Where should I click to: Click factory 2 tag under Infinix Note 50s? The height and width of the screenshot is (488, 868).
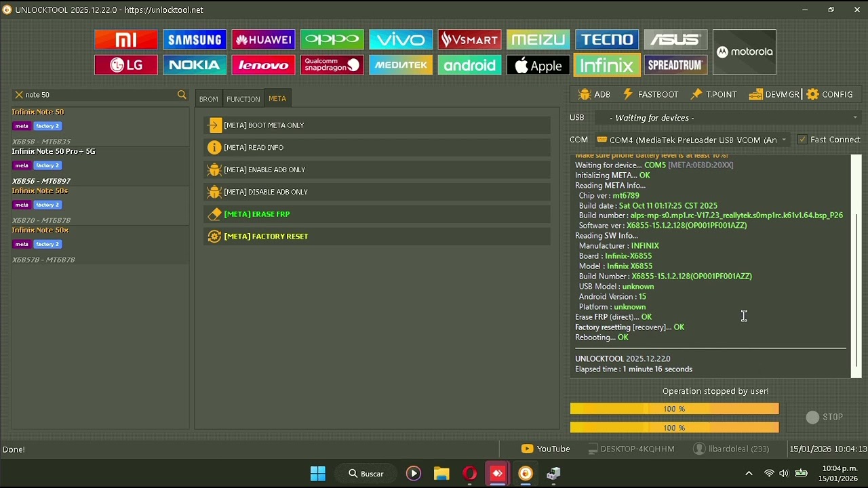click(x=47, y=205)
